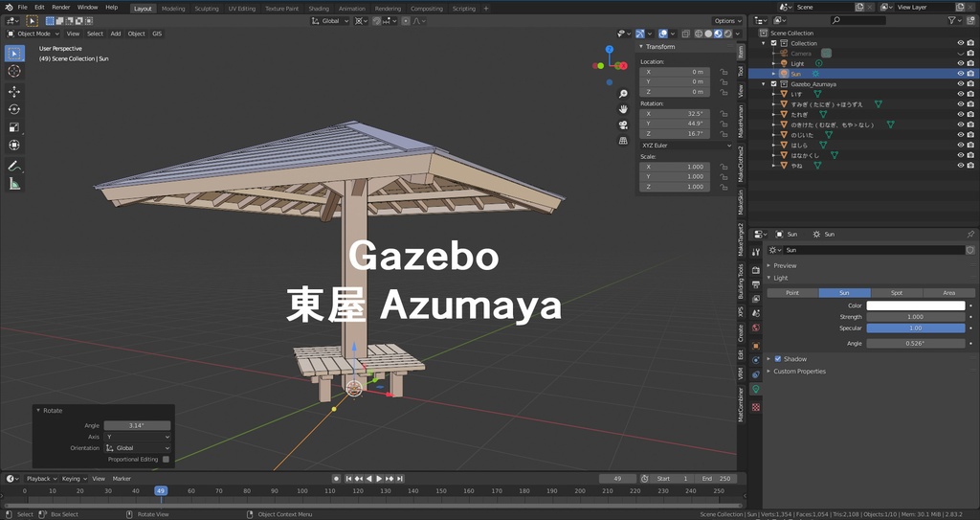Open Object Data light properties tab

tap(756, 389)
